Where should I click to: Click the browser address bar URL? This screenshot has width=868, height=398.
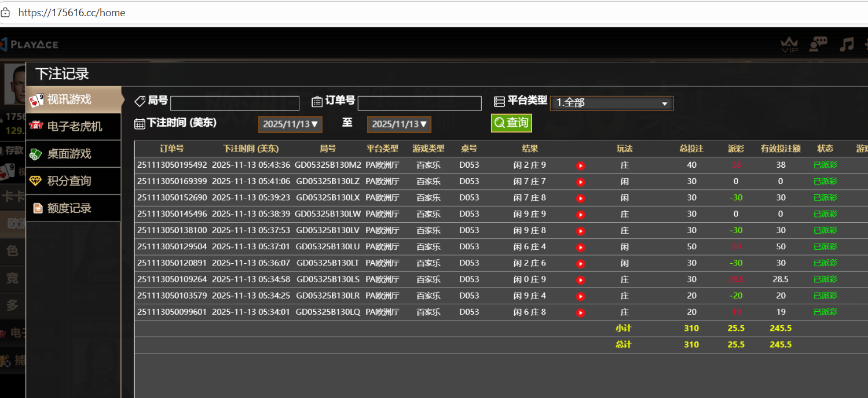tap(72, 13)
